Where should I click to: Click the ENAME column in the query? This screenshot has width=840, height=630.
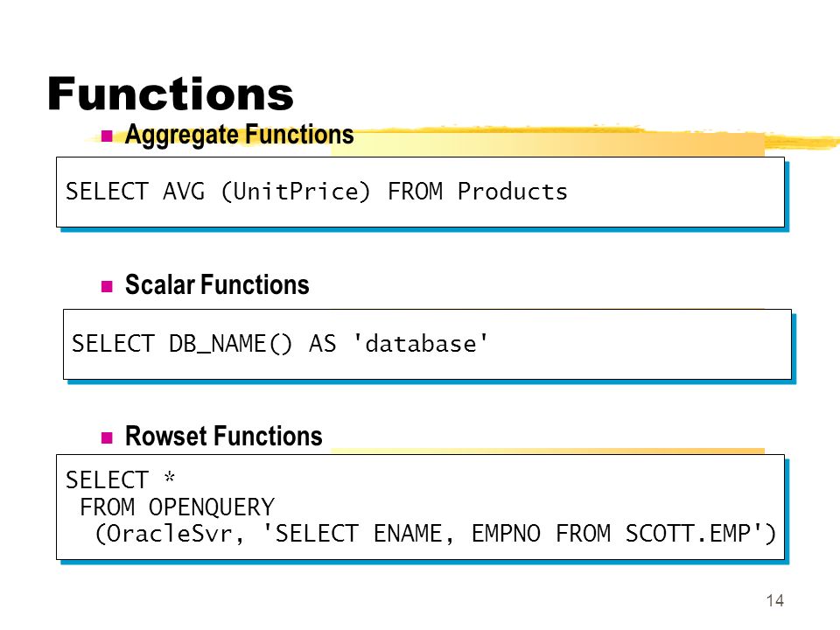pos(407,534)
